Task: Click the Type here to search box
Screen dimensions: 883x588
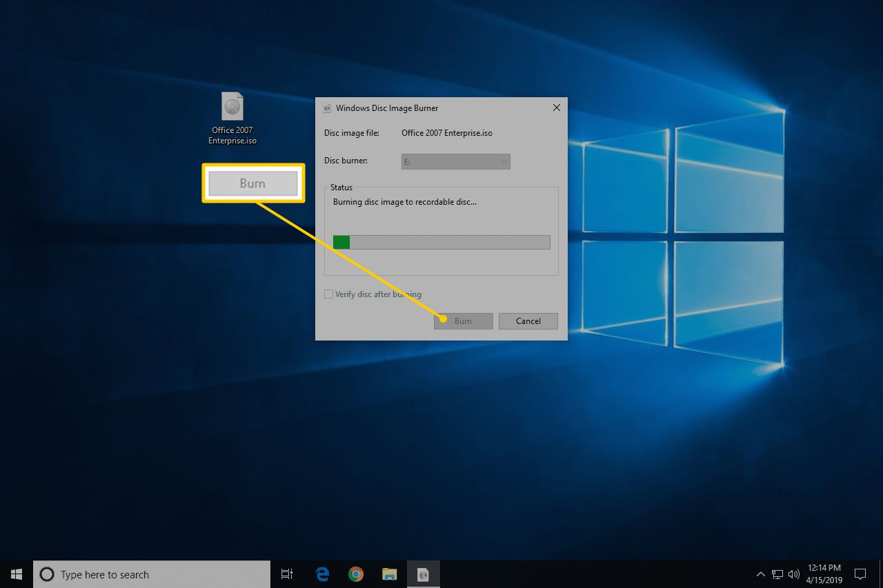Action: [152, 574]
